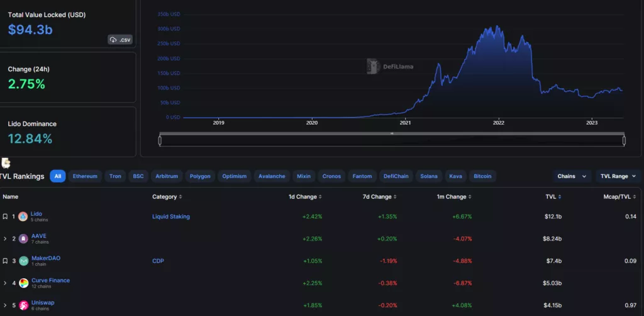Click the $94.3b Total Value Locked figure
The width and height of the screenshot is (644, 316).
click(30, 30)
